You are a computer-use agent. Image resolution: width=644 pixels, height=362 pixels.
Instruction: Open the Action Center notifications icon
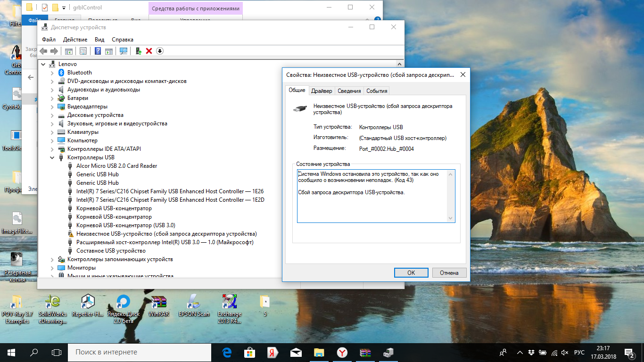(629, 352)
